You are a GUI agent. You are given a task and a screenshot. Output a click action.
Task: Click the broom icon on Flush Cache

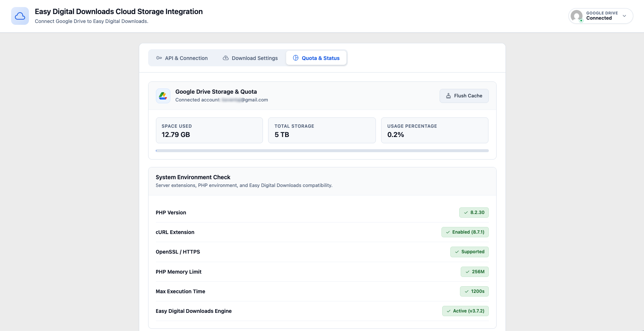[448, 96]
